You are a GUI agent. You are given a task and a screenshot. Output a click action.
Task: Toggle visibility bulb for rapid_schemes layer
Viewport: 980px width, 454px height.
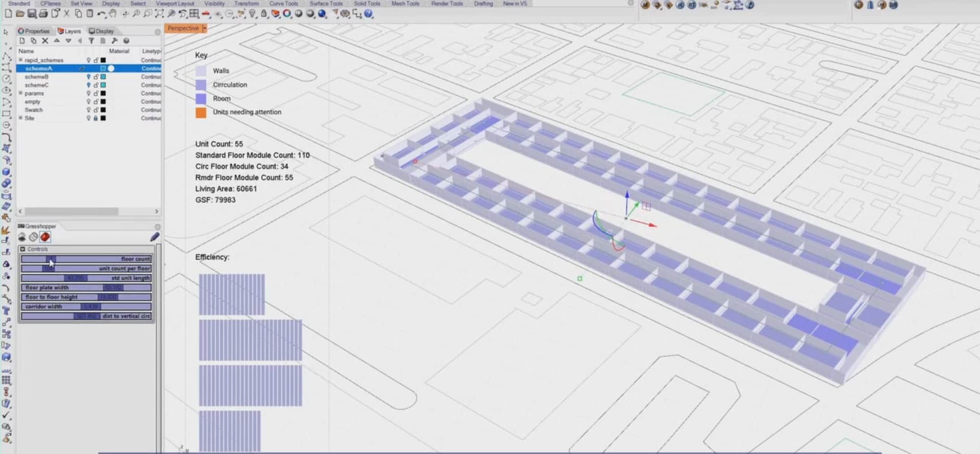click(x=88, y=60)
